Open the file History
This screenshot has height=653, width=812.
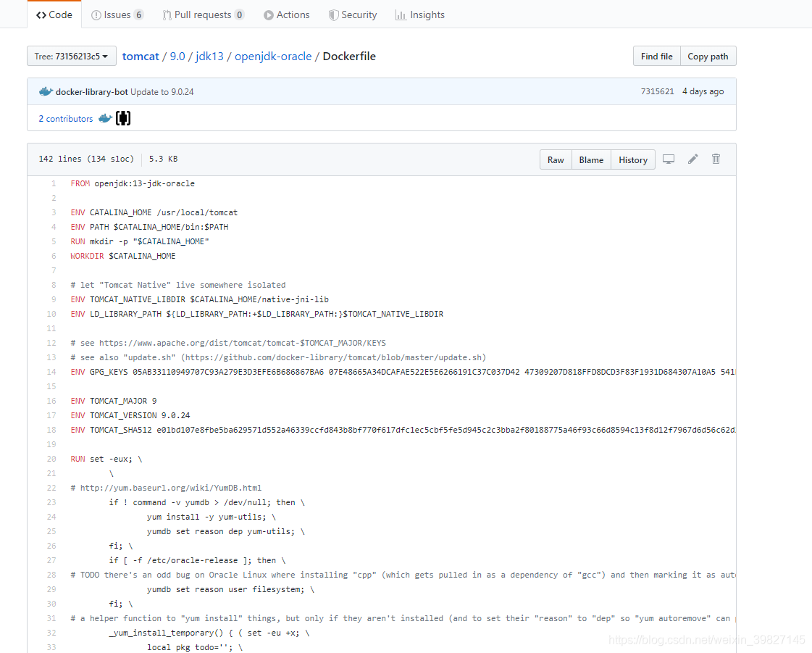[x=633, y=159]
